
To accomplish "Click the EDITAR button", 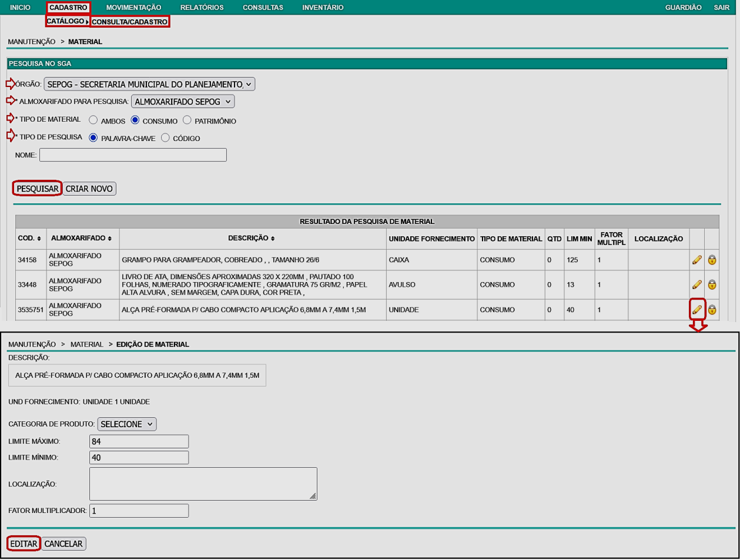I will (24, 544).
